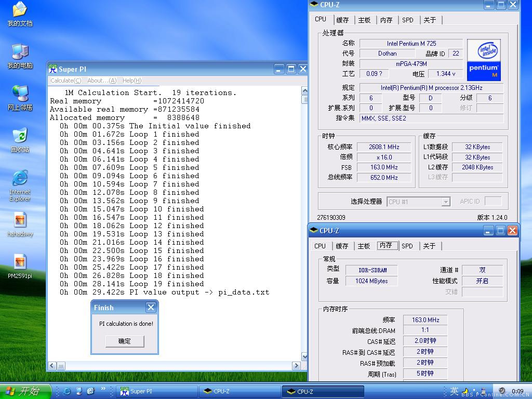Click the multiplier value 'x 16.0'
This screenshot has height=399, width=532.
click(384, 157)
